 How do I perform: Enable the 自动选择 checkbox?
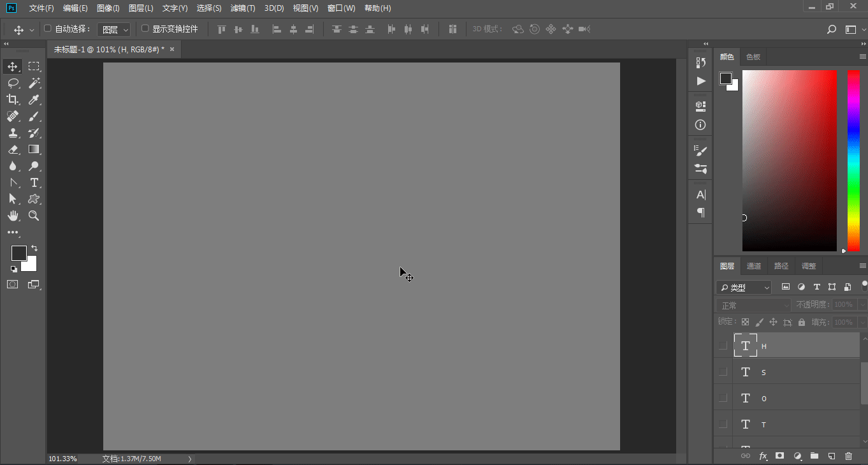pyautogui.click(x=47, y=29)
